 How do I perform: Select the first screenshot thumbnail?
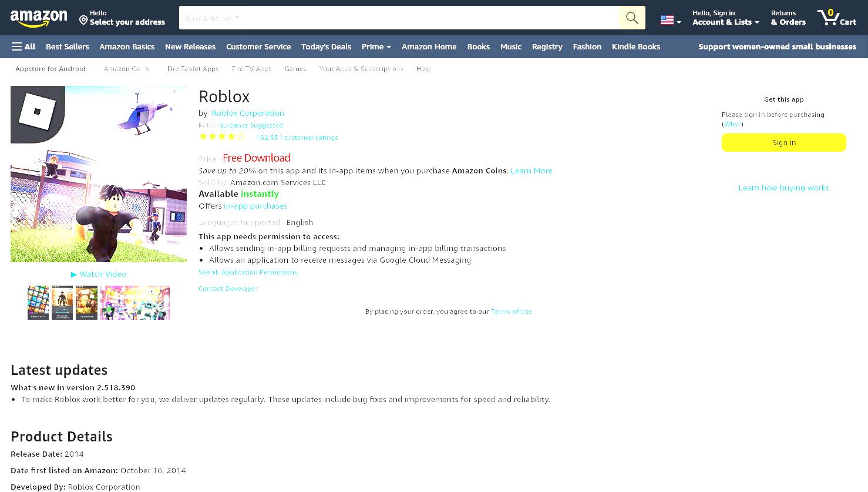(x=38, y=303)
